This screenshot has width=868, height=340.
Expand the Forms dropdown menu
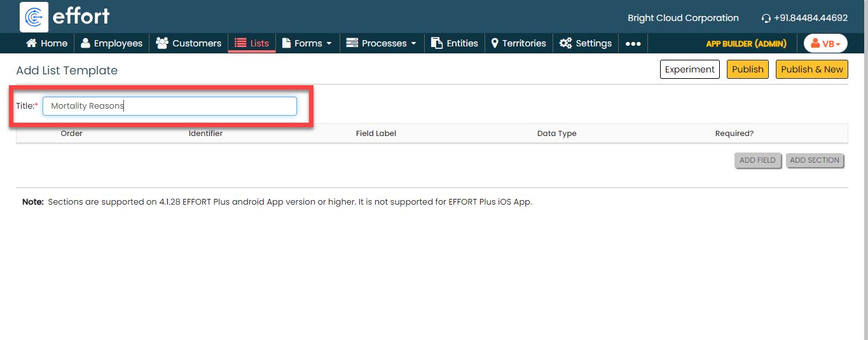click(x=307, y=43)
